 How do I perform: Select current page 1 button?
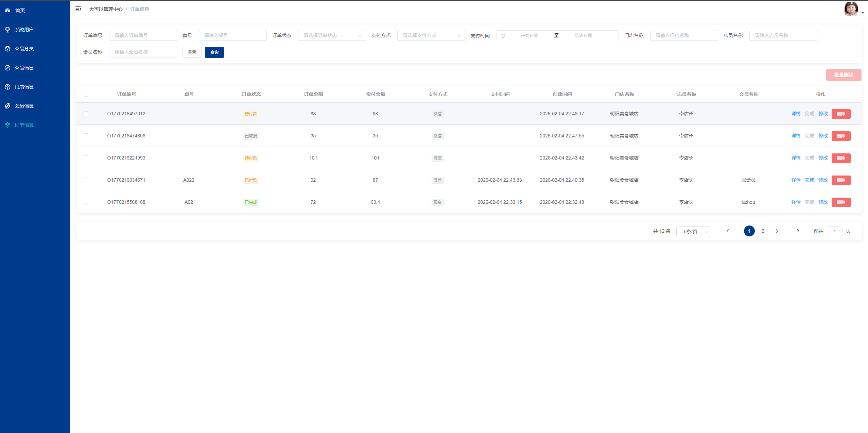pyautogui.click(x=749, y=231)
